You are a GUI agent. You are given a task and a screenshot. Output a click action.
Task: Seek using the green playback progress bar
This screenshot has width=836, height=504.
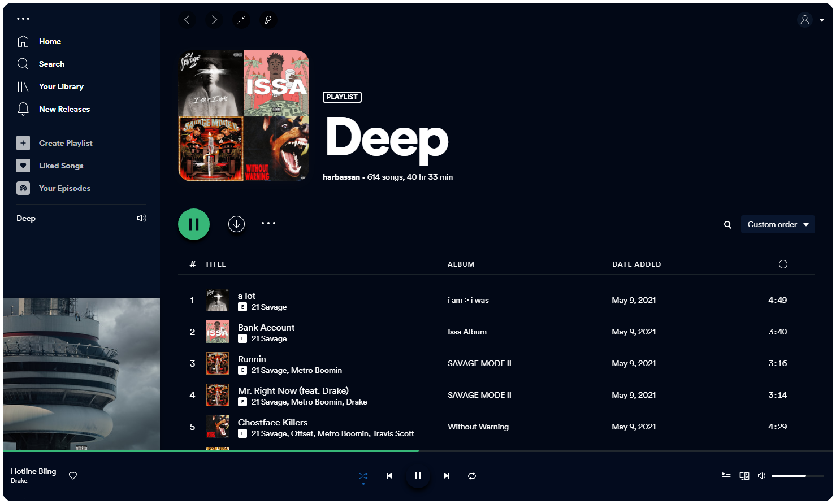point(418,451)
